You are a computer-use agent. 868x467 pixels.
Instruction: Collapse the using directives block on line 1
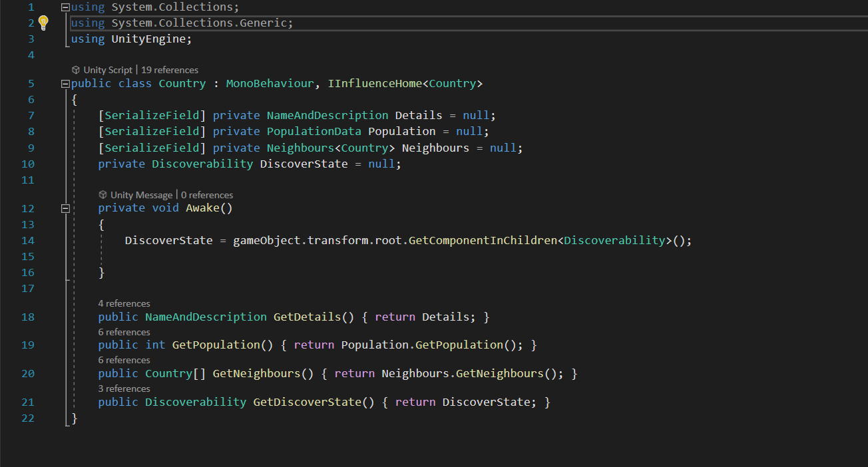pyautogui.click(x=65, y=7)
